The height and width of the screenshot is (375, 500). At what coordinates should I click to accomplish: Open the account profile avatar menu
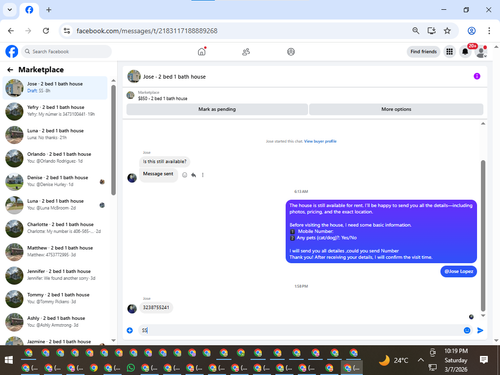[481, 52]
